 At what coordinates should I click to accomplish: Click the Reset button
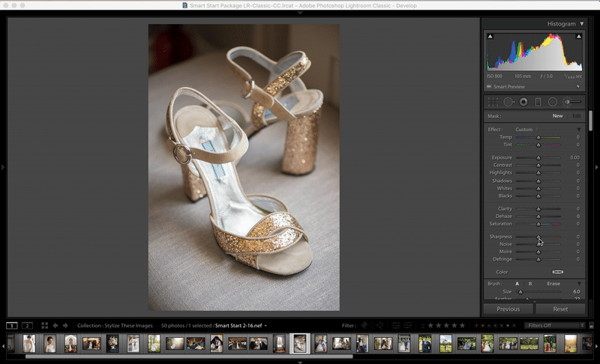[x=560, y=309]
